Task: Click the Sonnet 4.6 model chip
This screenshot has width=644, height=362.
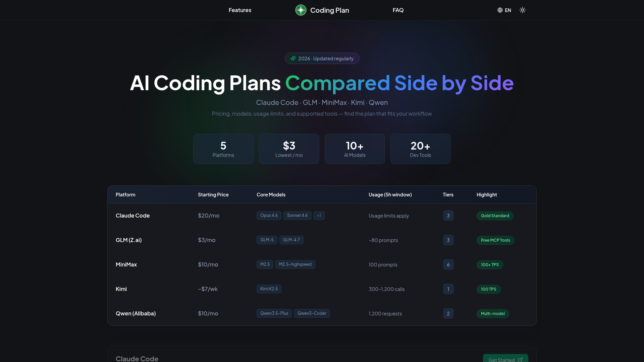Action: coord(297,216)
